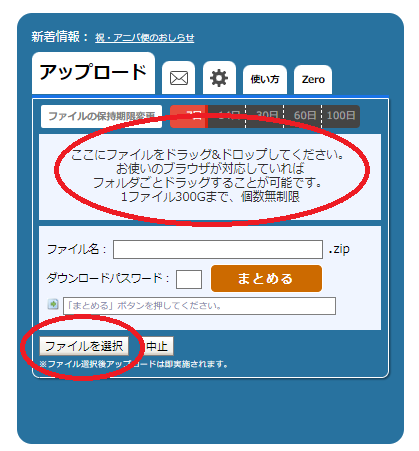Image resolution: width=419 pixels, height=451 pixels.
Task: Select the 30日 retention period
Action: (x=265, y=116)
